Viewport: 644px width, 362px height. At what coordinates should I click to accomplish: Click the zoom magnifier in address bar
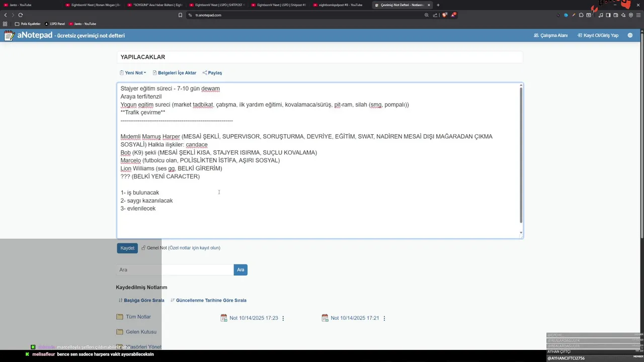[427, 15]
